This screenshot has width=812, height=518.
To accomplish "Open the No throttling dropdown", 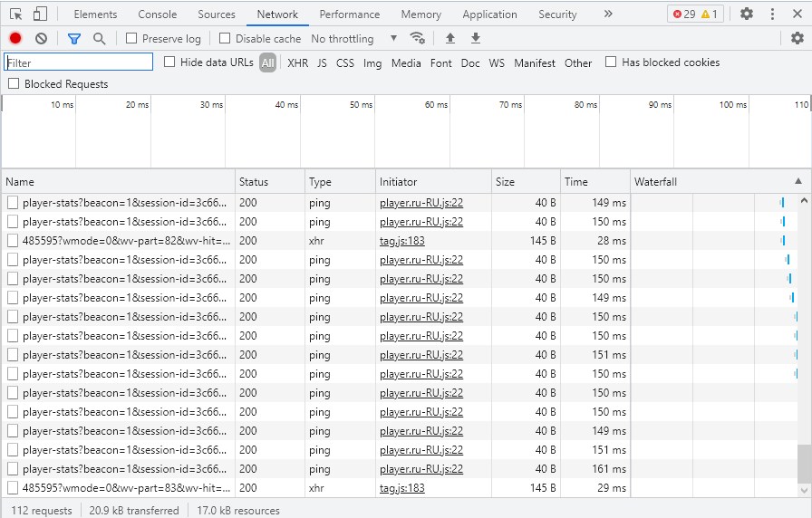I will click(x=353, y=39).
